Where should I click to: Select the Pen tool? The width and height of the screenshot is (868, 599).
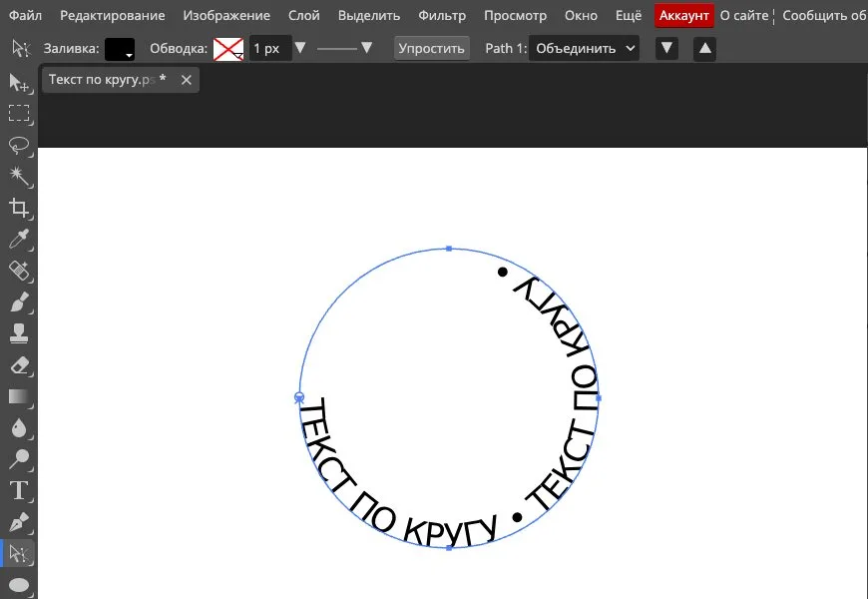coord(19,522)
